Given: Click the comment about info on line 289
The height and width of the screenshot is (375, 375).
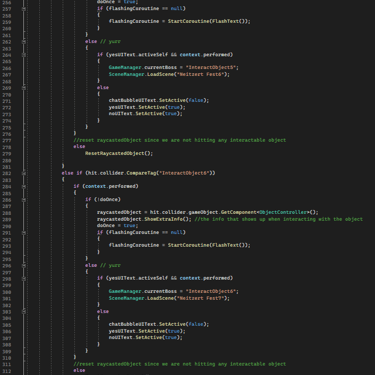Looking at the screenshot, I should click(279, 219).
